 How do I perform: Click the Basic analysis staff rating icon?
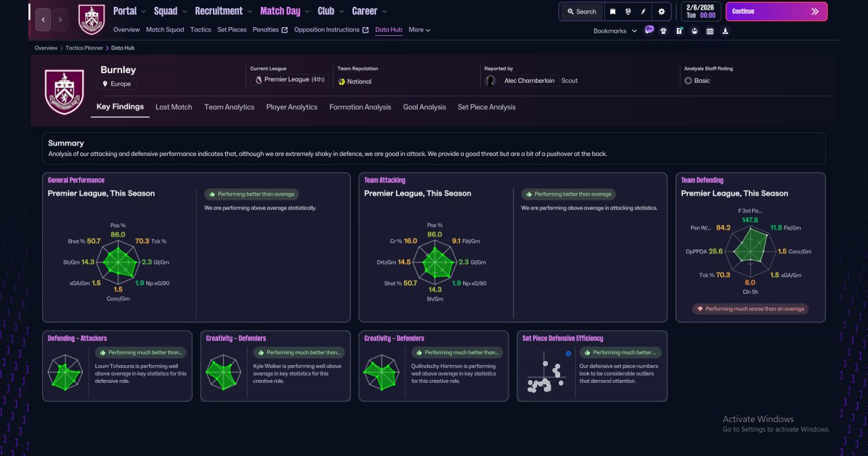tap(688, 81)
